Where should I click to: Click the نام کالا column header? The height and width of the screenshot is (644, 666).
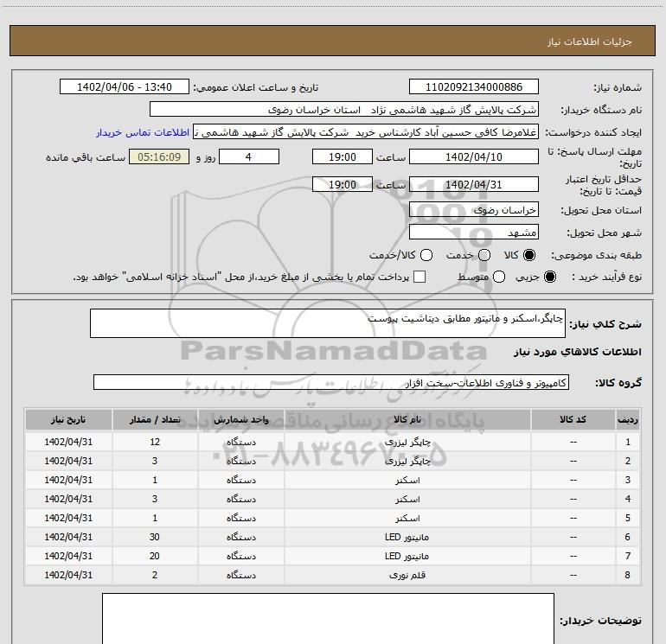tap(407, 419)
